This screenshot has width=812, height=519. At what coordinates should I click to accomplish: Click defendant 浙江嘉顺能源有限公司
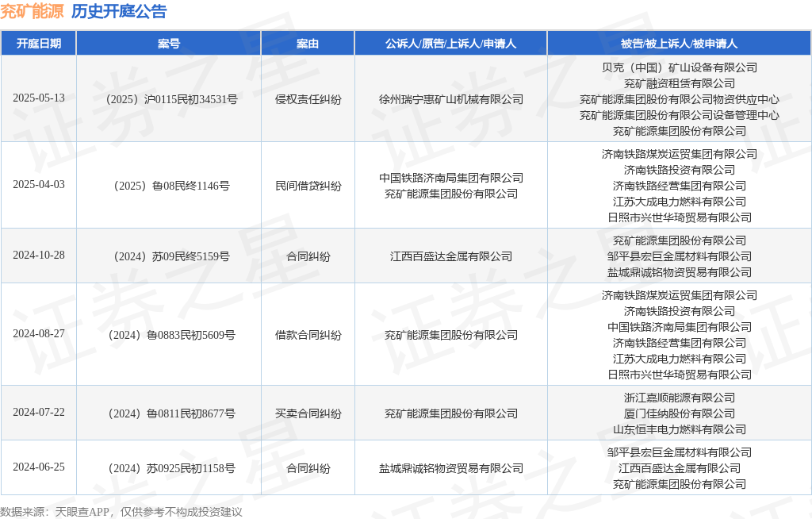point(680,398)
